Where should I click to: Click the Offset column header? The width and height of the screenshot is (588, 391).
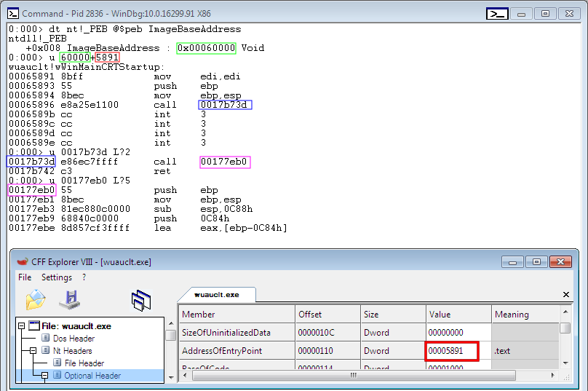[x=327, y=314]
